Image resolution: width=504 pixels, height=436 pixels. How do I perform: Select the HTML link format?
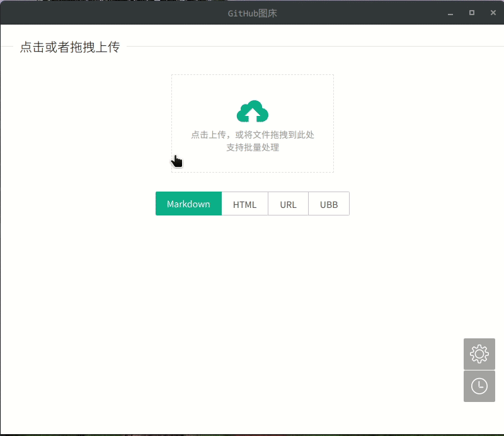click(x=244, y=204)
